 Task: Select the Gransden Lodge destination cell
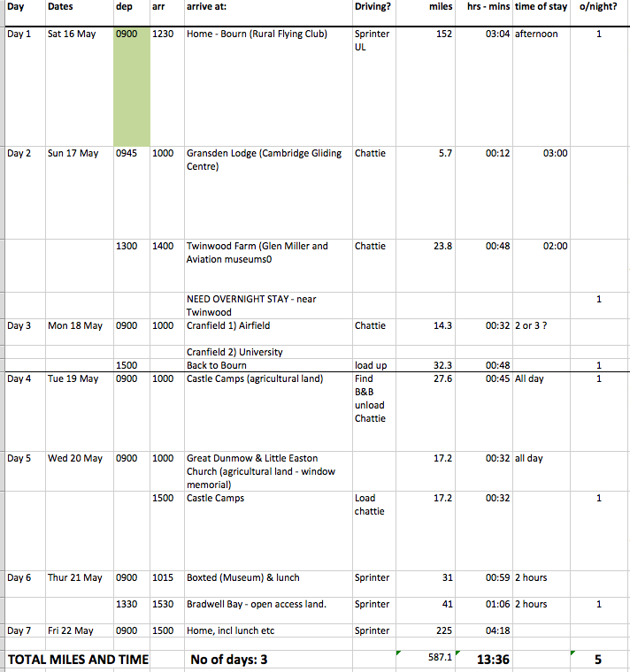[265, 159]
